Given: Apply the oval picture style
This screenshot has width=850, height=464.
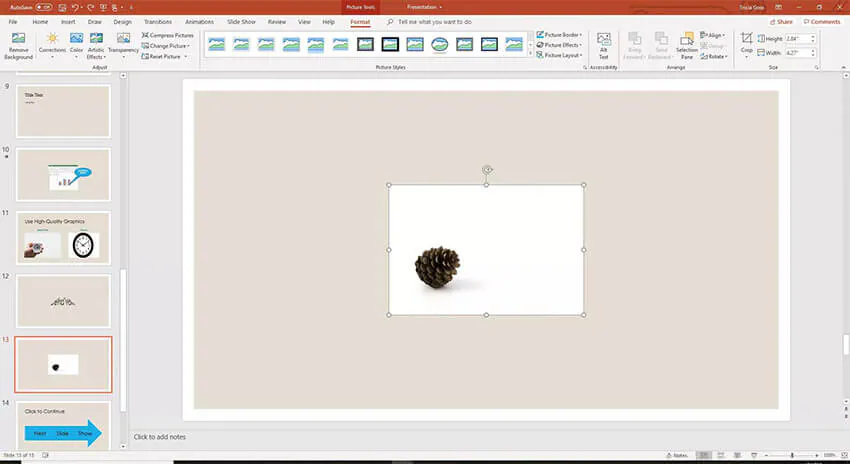Looking at the screenshot, I should click(x=440, y=44).
